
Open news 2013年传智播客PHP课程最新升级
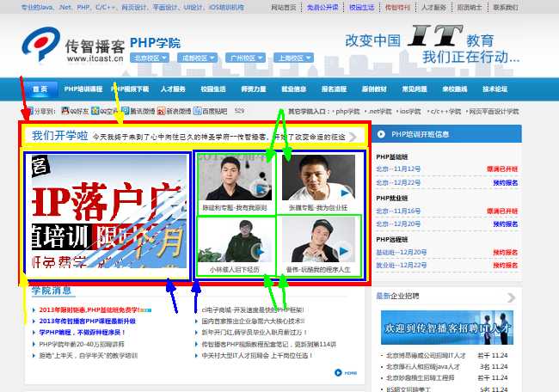click(88, 322)
